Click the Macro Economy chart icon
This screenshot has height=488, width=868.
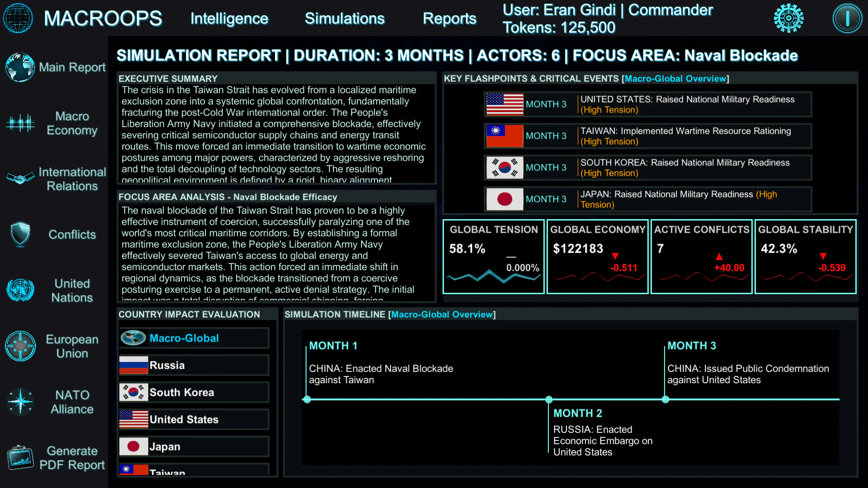[x=20, y=123]
